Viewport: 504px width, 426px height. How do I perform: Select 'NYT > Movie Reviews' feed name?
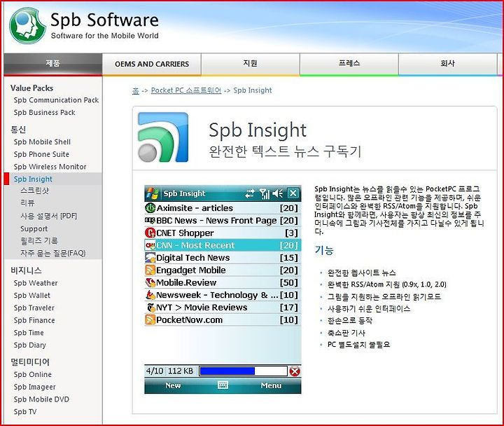tap(202, 308)
